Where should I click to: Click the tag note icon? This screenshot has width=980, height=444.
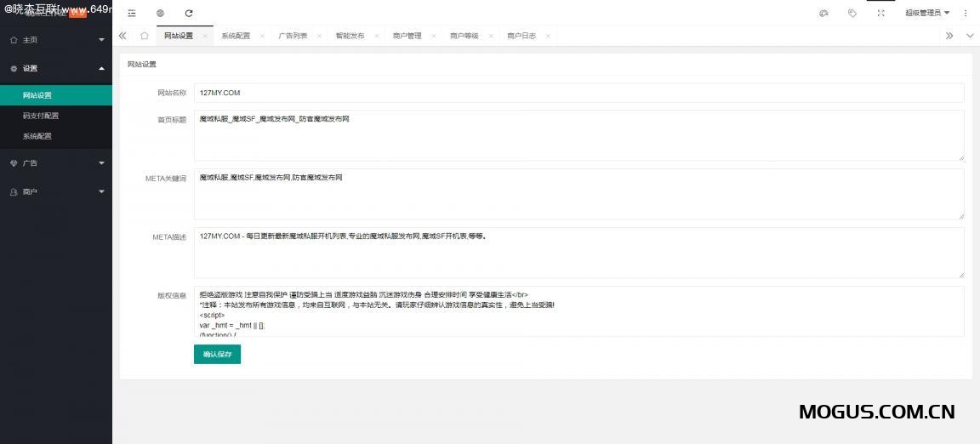click(852, 13)
